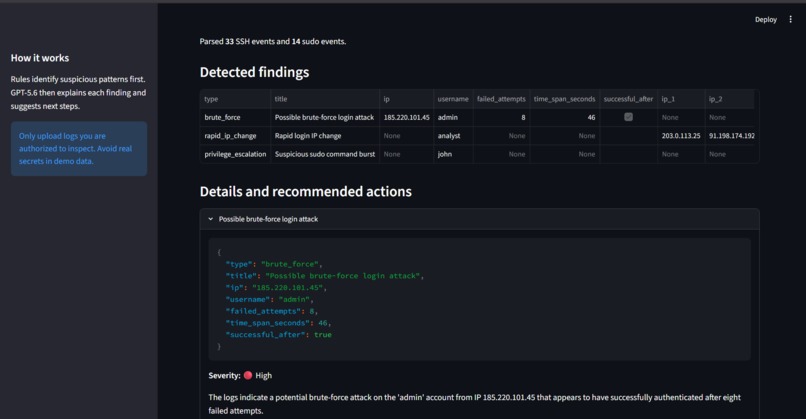The height and width of the screenshot is (419, 806).
Task: Select the brute_force type cell
Action: tap(235, 117)
